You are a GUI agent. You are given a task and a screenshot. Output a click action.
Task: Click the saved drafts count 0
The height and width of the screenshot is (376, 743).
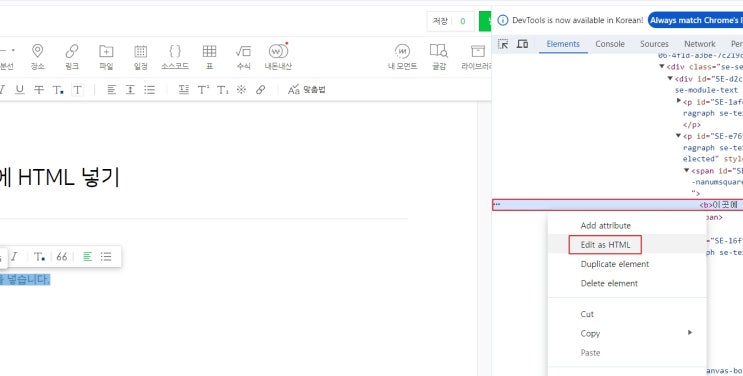[x=463, y=21]
